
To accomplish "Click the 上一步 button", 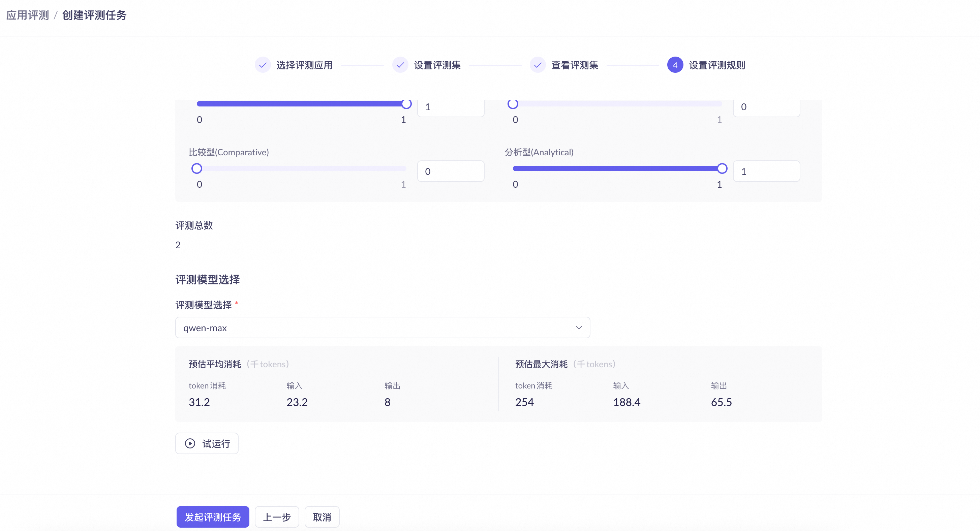I will [277, 517].
